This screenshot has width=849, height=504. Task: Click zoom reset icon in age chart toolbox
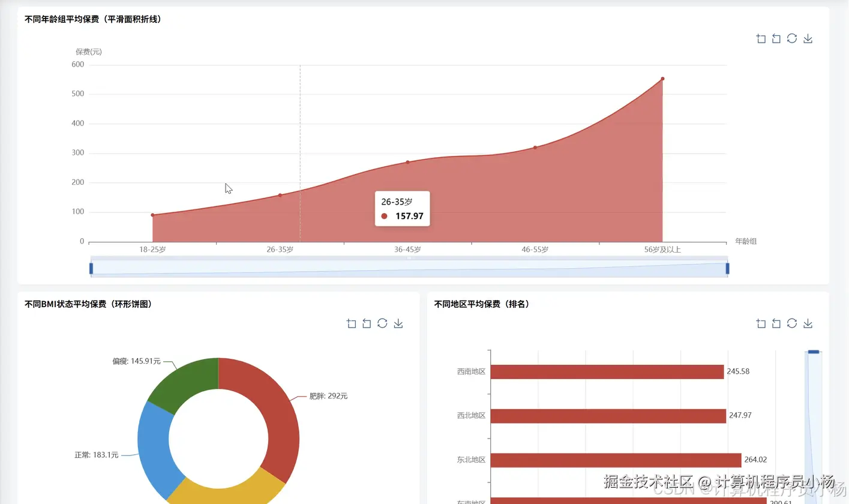tap(776, 38)
